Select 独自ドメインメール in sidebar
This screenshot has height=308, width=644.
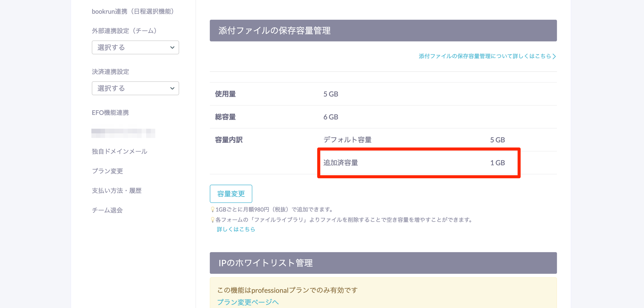[x=119, y=151]
